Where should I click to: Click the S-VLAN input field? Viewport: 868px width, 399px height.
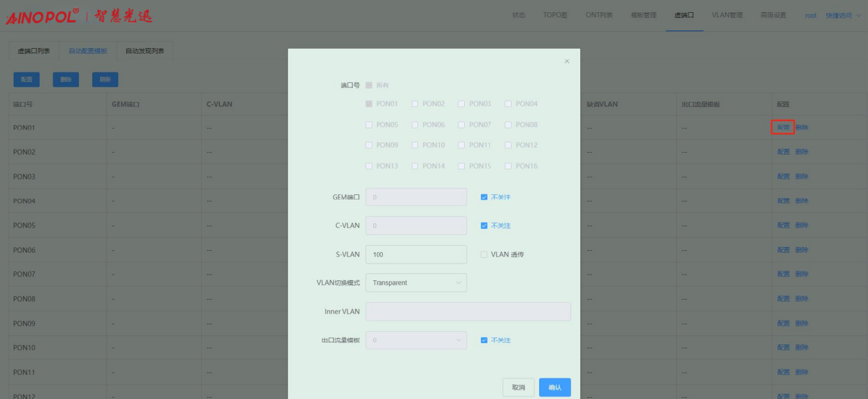point(415,255)
